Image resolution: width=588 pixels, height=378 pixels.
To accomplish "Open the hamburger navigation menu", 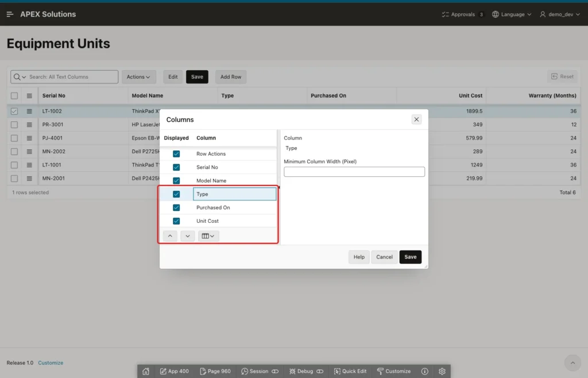I will point(10,14).
